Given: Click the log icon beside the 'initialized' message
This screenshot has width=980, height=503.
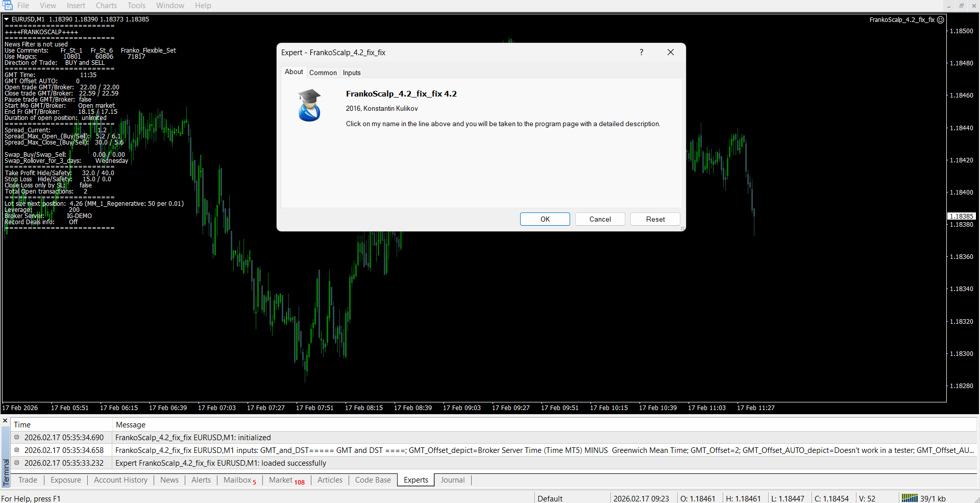Looking at the screenshot, I should pos(17,438).
